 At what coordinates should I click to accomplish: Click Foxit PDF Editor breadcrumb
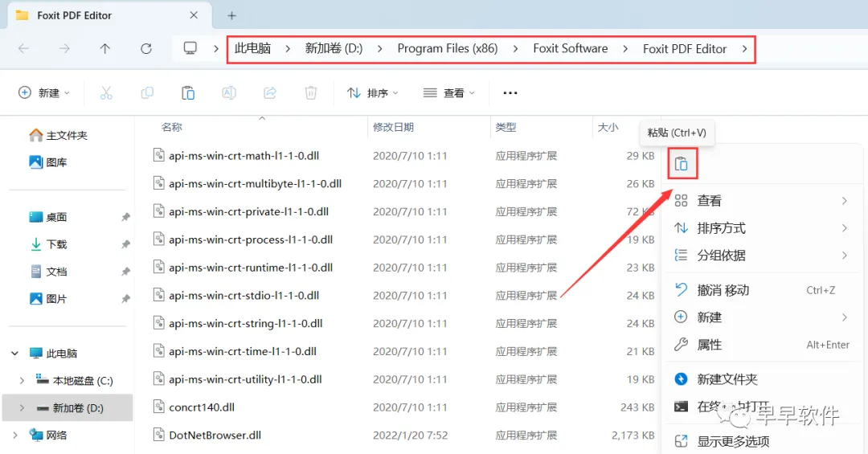coord(685,49)
